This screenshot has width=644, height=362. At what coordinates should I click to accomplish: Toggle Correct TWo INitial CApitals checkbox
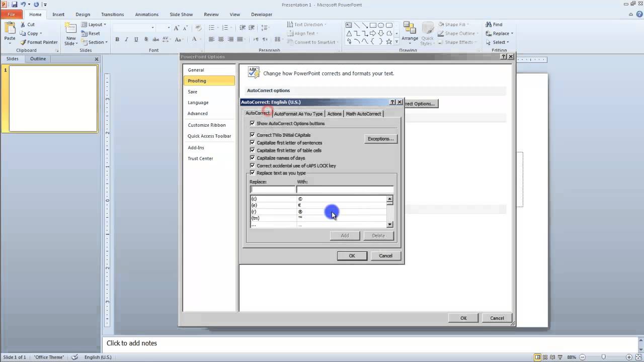coord(253,135)
